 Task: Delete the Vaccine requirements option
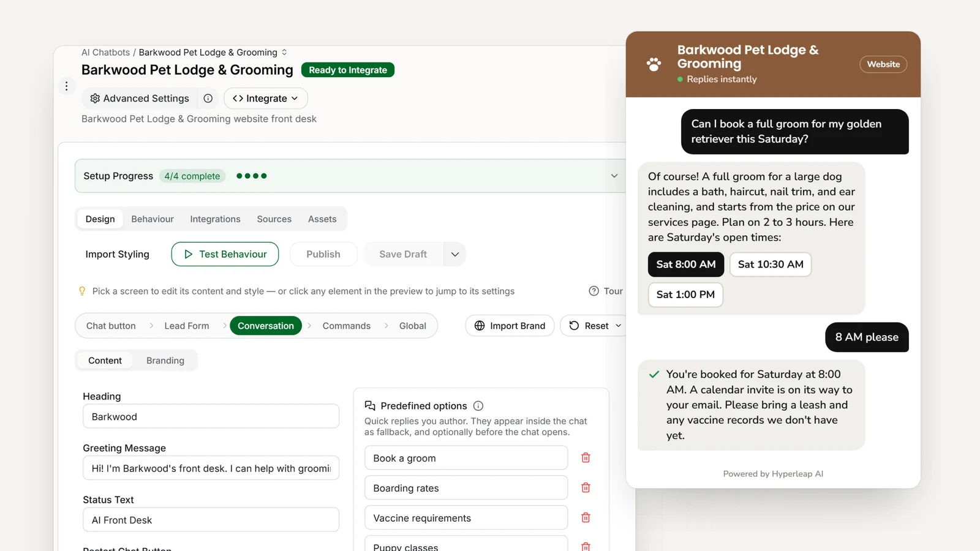pyautogui.click(x=586, y=518)
